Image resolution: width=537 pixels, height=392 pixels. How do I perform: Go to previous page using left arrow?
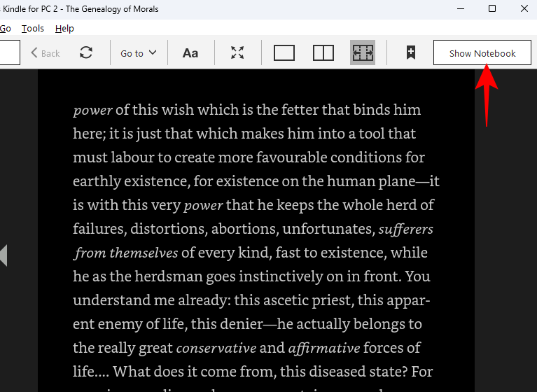[4, 255]
